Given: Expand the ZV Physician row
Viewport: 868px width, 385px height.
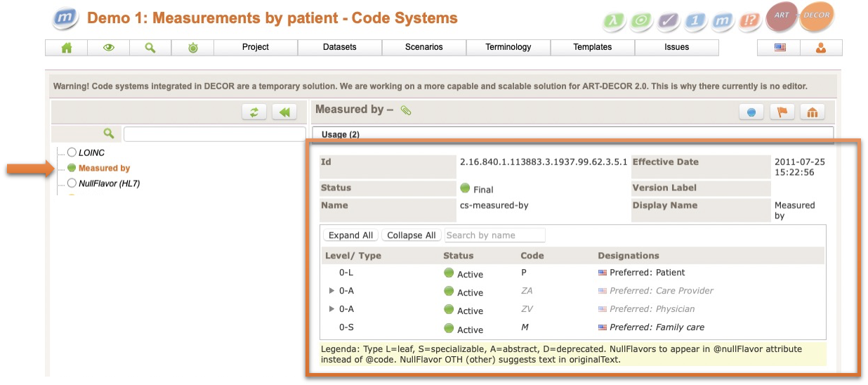Looking at the screenshot, I should (331, 308).
